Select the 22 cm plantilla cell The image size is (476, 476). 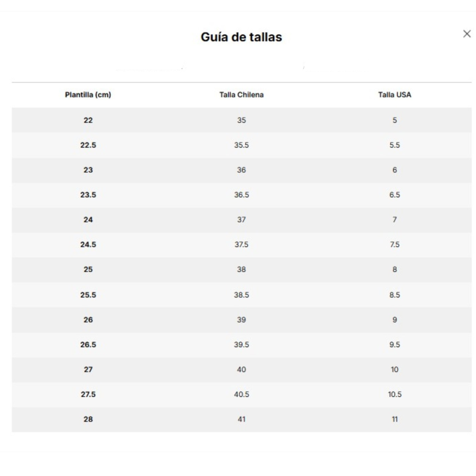tap(88, 120)
